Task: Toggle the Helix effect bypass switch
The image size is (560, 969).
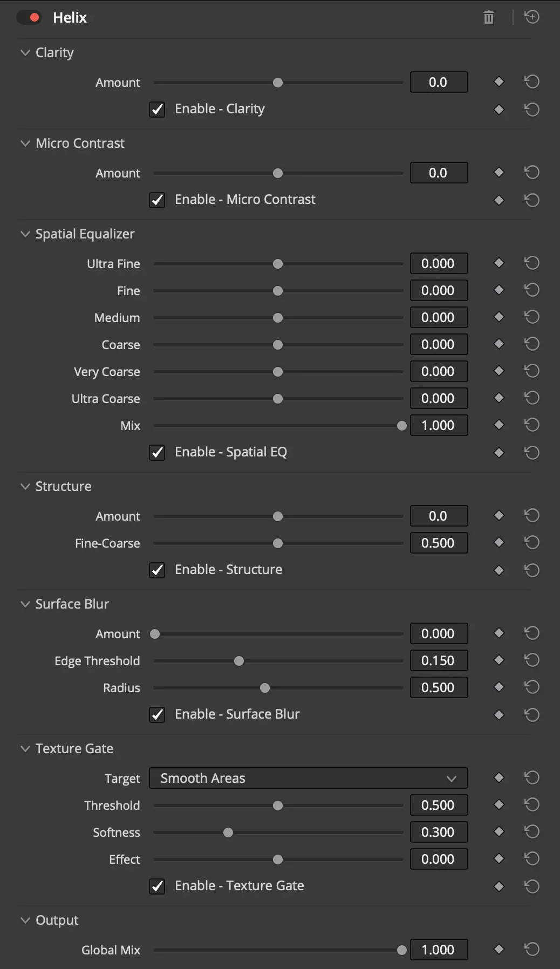Action: click(x=30, y=17)
